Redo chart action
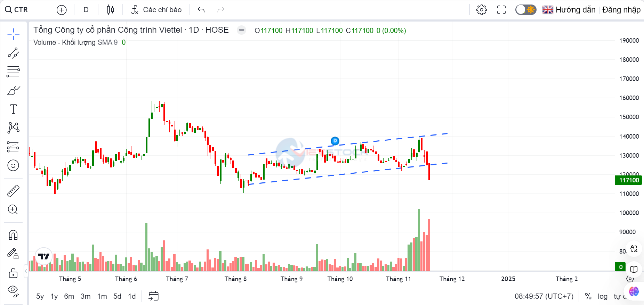Screen dimensions: 644x305 coord(221,10)
